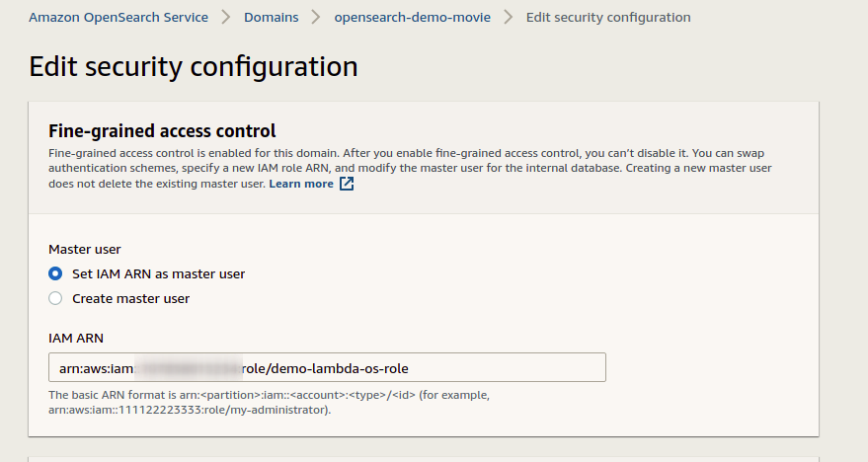The image size is (868, 462).
Task: Choose the Create master user radio button
Action: 55,298
